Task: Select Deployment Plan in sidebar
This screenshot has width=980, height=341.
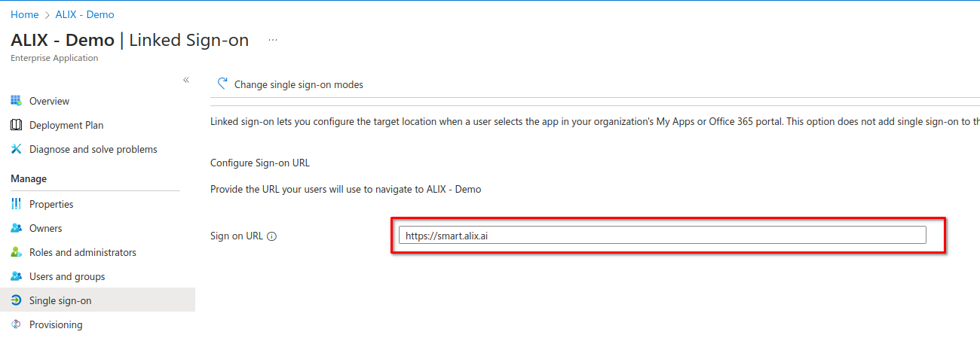Action: click(x=66, y=125)
